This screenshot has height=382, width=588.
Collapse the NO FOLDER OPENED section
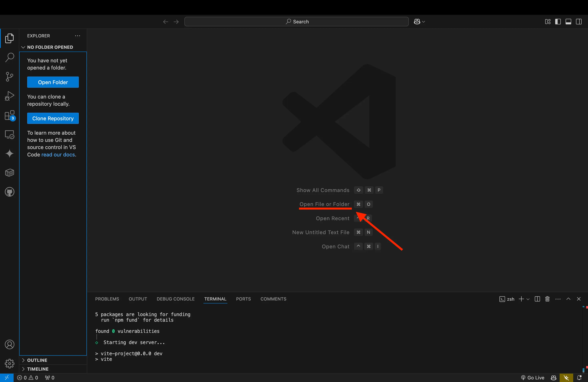point(23,47)
